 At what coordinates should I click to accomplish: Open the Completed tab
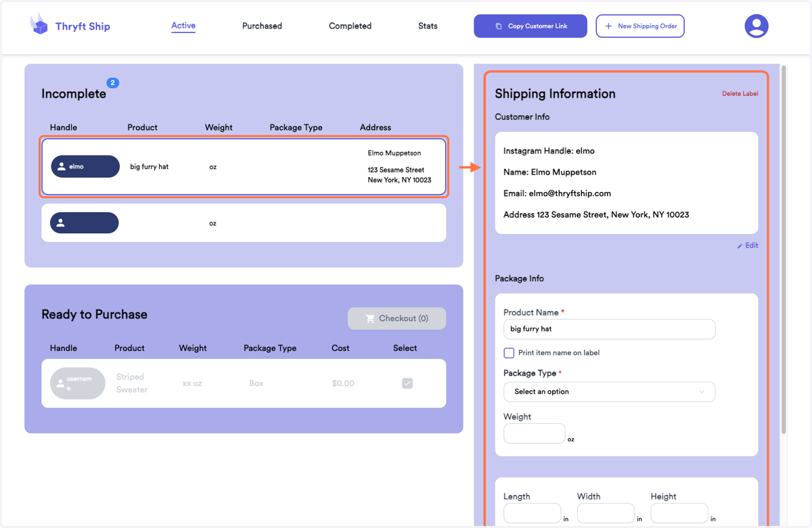tap(350, 26)
